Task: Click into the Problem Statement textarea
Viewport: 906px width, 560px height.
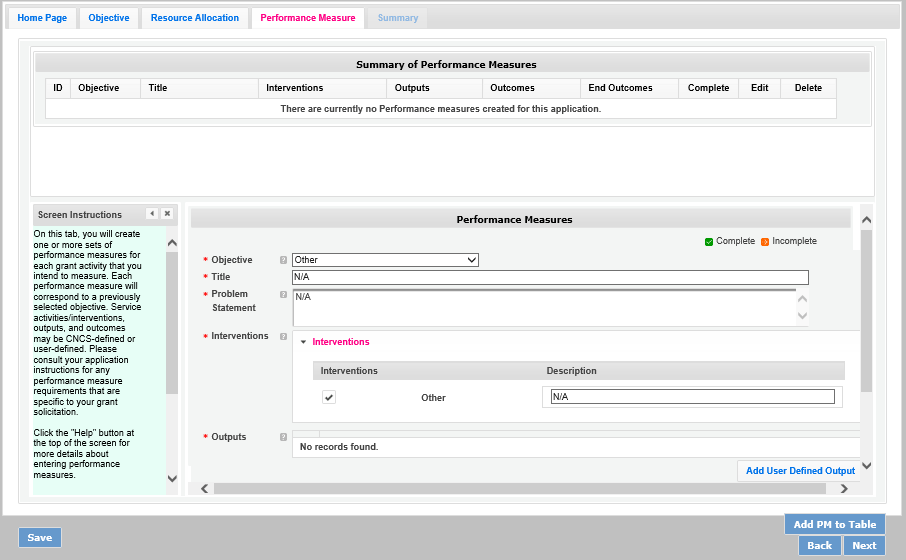Action: [544, 308]
